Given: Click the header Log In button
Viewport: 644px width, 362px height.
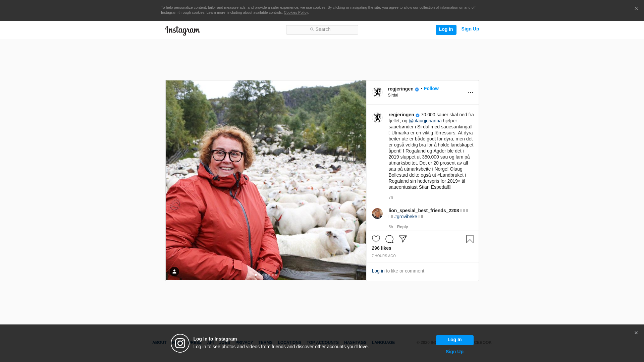Looking at the screenshot, I should pyautogui.click(x=446, y=29).
